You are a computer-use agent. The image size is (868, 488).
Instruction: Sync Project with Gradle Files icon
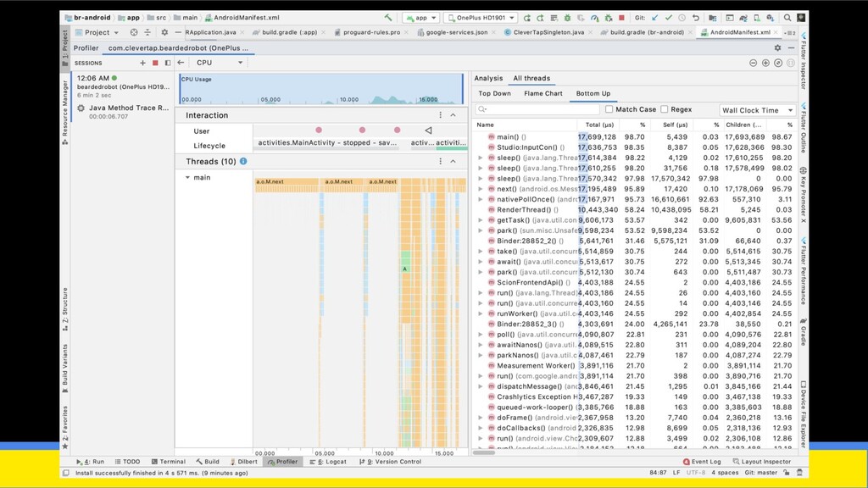[x=743, y=18]
